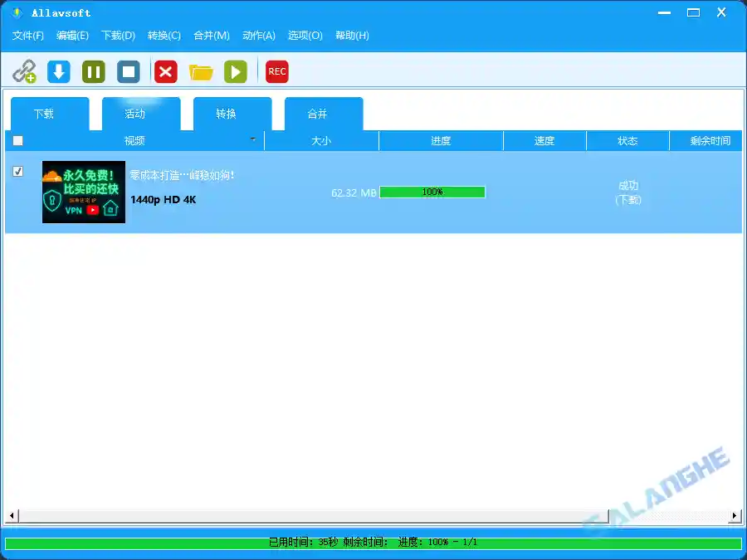This screenshot has height=560, width=747.
Task: Play the downloaded video with the green play icon
Action: [235, 71]
